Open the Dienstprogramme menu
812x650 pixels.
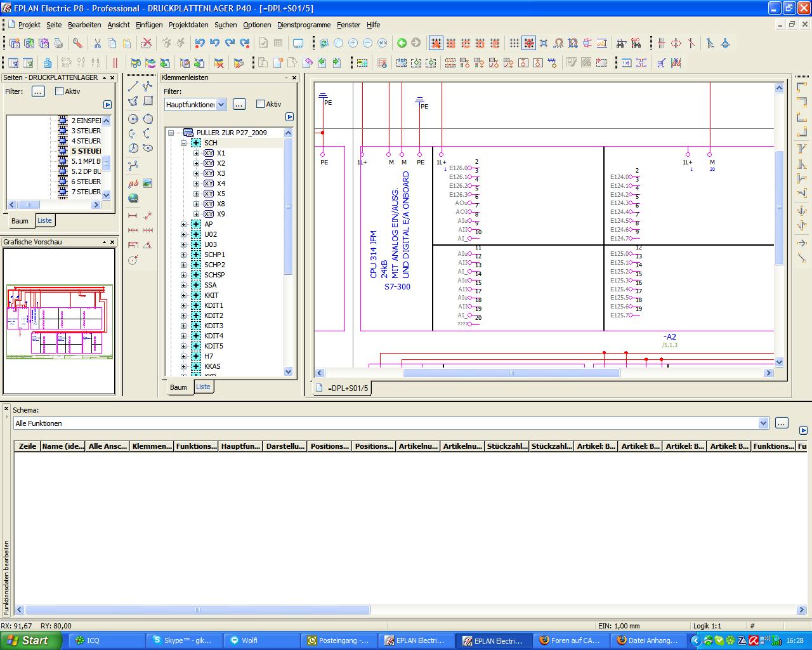[304, 25]
